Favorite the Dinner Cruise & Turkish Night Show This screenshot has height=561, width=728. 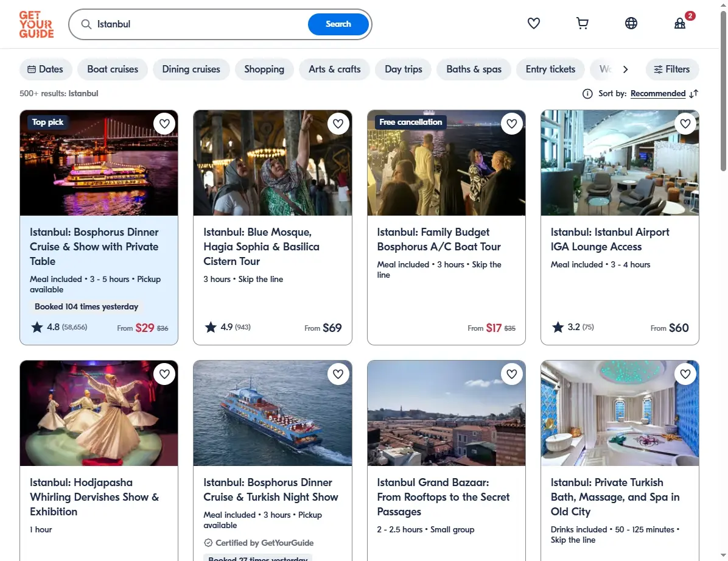pos(338,373)
